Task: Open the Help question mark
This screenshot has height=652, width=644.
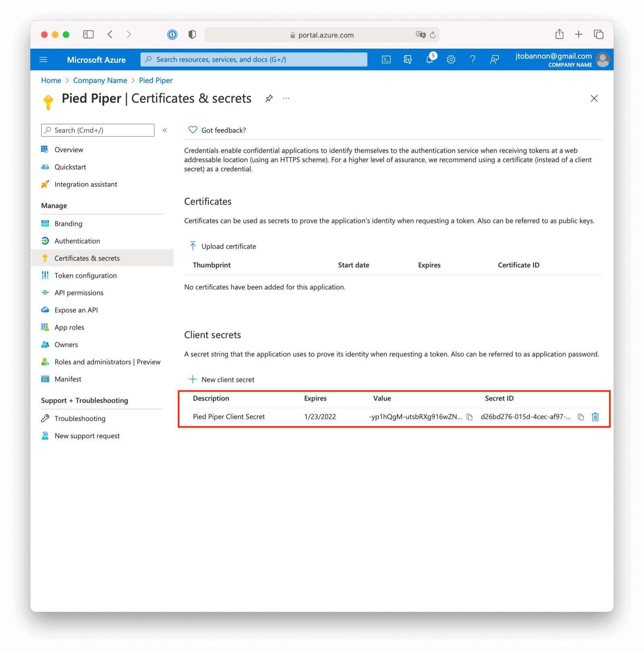Action: [x=473, y=60]
